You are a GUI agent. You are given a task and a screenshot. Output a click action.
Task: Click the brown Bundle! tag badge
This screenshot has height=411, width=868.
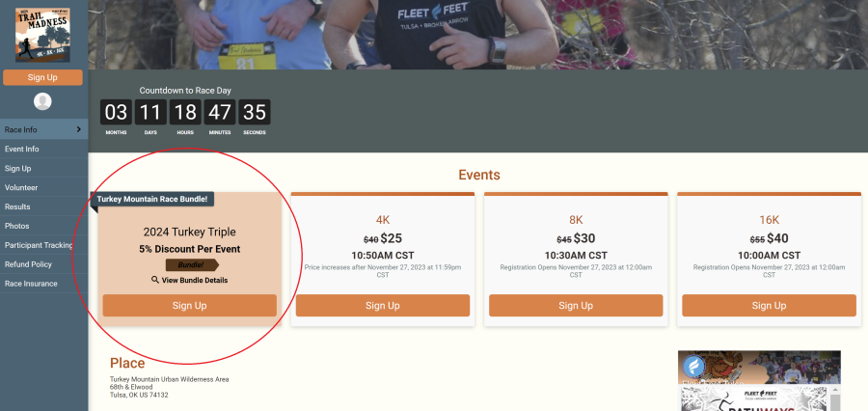click(x=192, y=264)
